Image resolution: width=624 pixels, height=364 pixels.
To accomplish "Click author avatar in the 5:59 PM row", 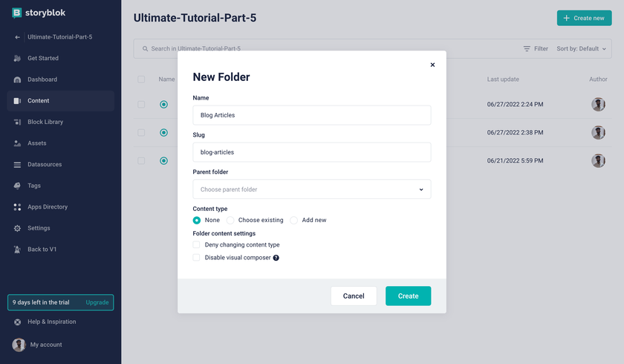I will tap(598, 160).
